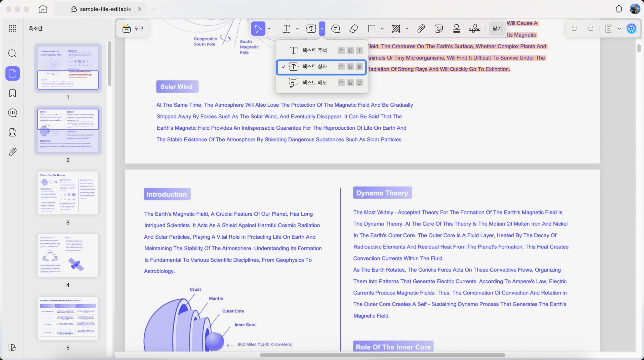Select checked 텍스트 상자 option
Viewport: 644px width, 360px height.
tap(321, 67)
